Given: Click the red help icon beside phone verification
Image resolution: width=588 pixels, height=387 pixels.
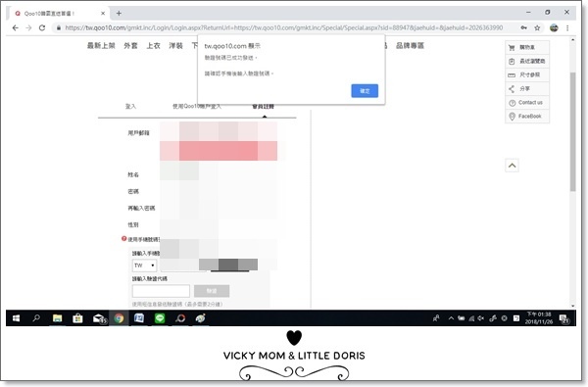Looking at the screenshot, I should (x=124, y=238).
